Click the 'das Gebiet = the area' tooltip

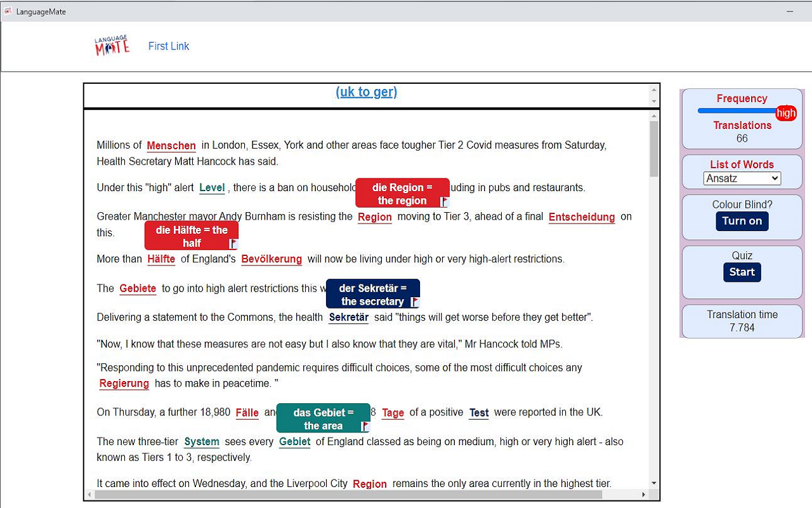pyautogui.click(x=324, y=418)
